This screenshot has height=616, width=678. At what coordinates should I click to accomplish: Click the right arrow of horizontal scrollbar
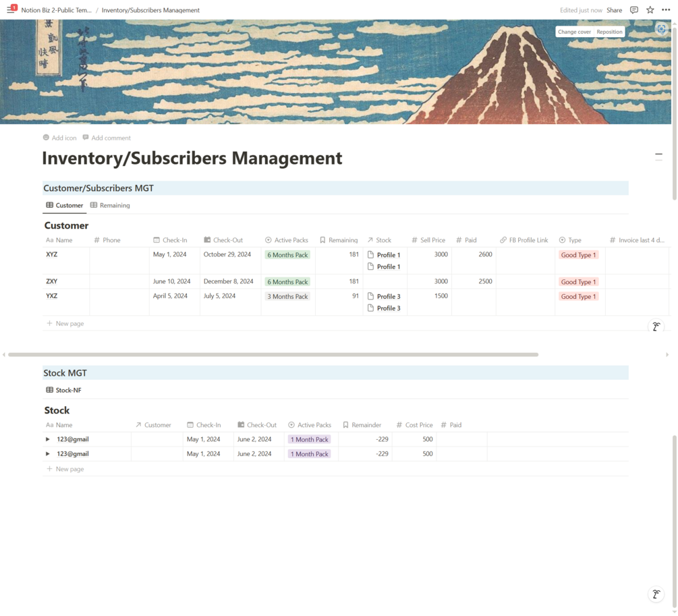click(x=667, y=354)
